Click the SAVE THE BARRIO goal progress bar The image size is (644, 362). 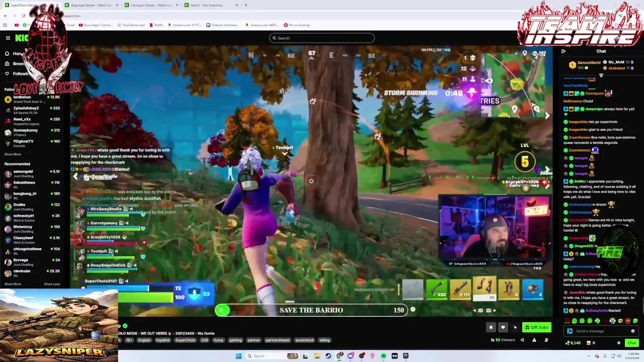click(x=311, y=310)
